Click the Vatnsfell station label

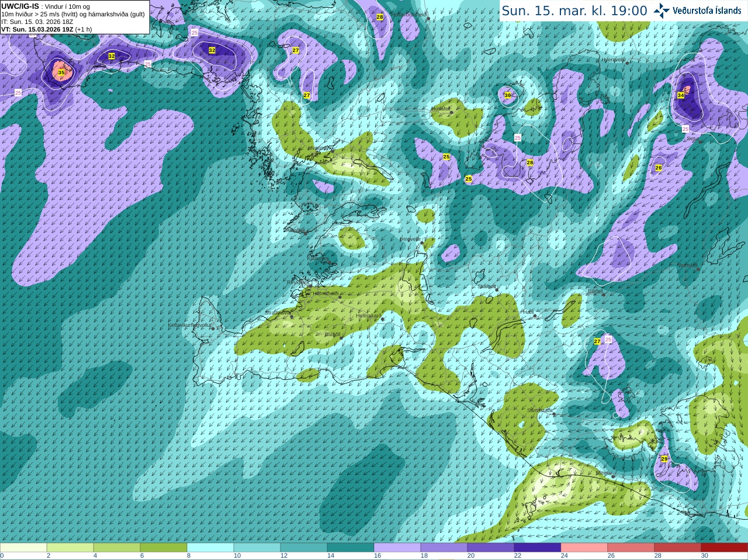(x=687, y=265)
